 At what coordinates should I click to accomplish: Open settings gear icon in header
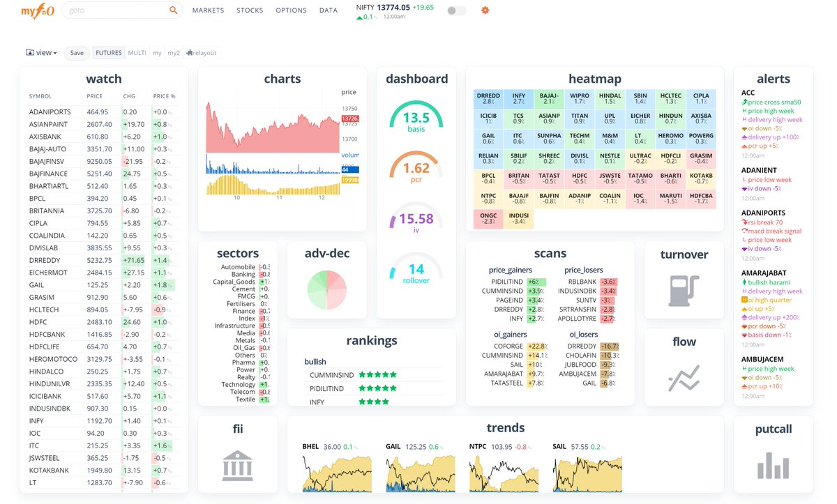tap(485, 10)
